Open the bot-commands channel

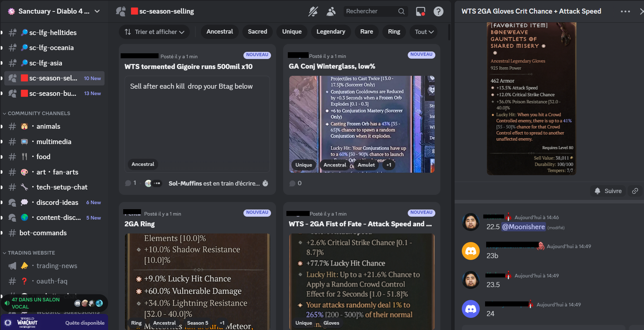pos(54,233)
